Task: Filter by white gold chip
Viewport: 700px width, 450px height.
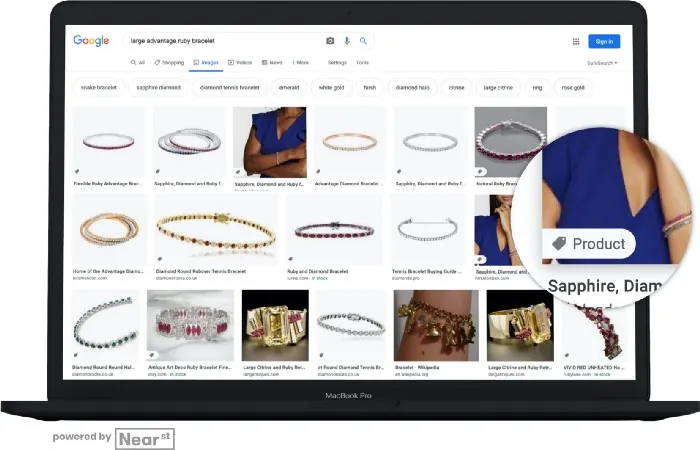Action: click(x=331, y=88)
